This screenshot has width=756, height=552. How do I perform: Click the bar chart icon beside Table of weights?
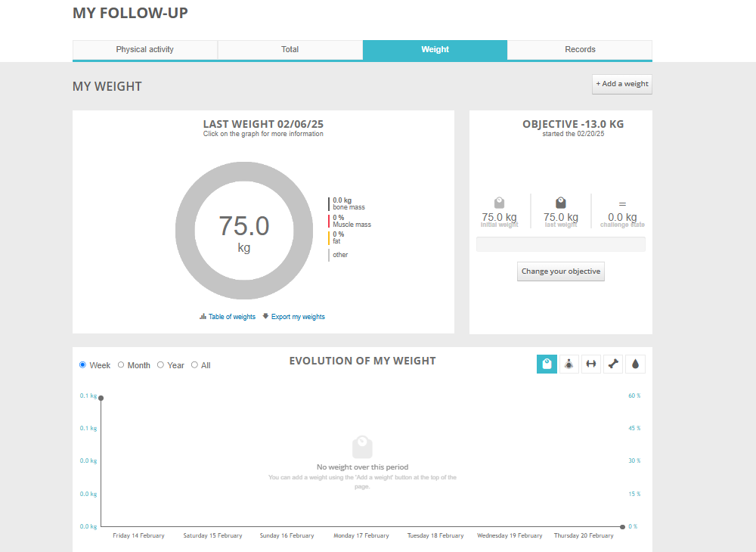[x=203, y=317]
